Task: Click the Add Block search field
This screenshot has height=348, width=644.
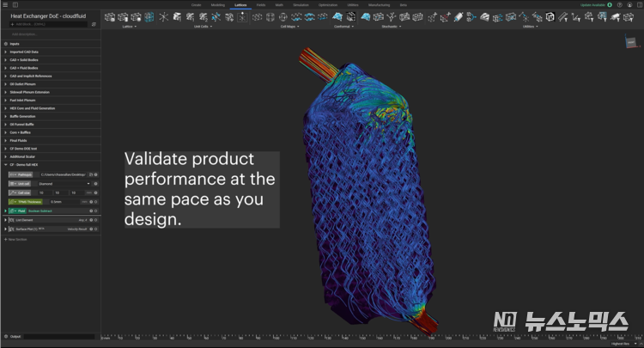Action: click(48, 24)
